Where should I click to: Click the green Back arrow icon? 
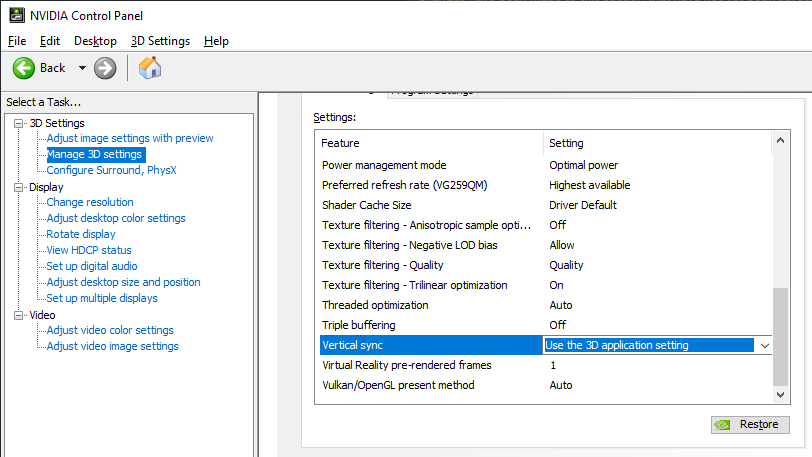[25, 68]
